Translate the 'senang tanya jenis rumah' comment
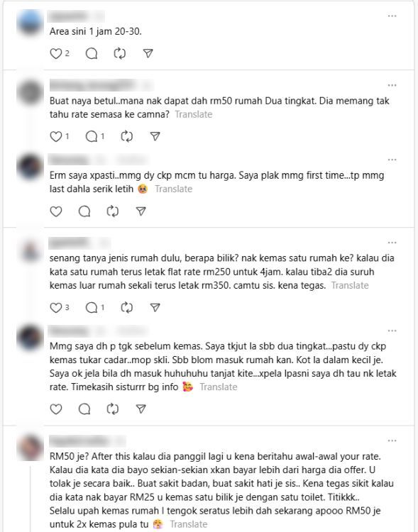Screen dimensions: 418x532 [x=350, y=285]
